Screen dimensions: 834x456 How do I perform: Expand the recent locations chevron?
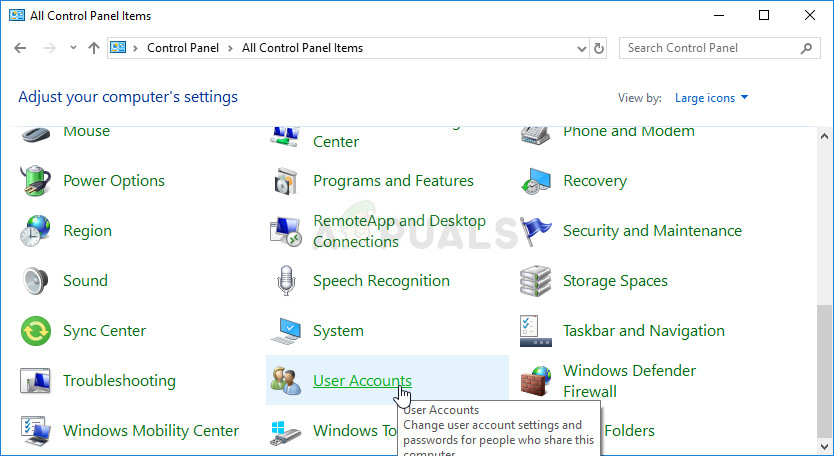tap(73, 48)
